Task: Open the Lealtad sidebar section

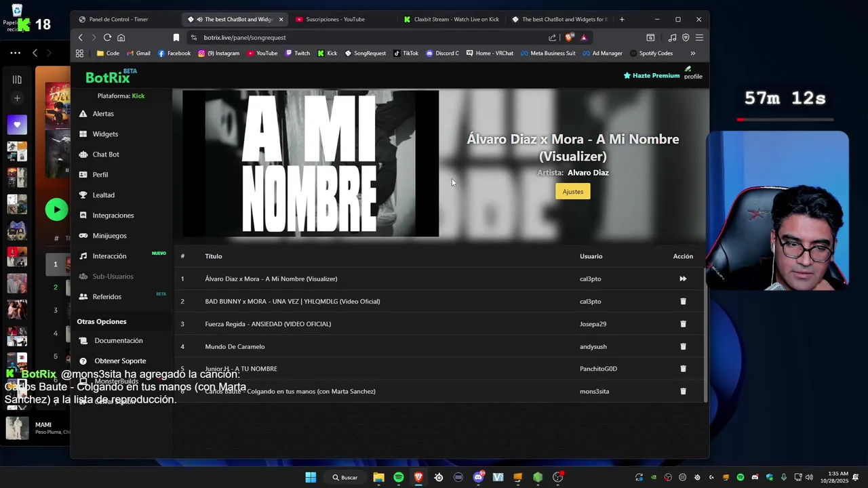Action: click(x=103, y=195)
